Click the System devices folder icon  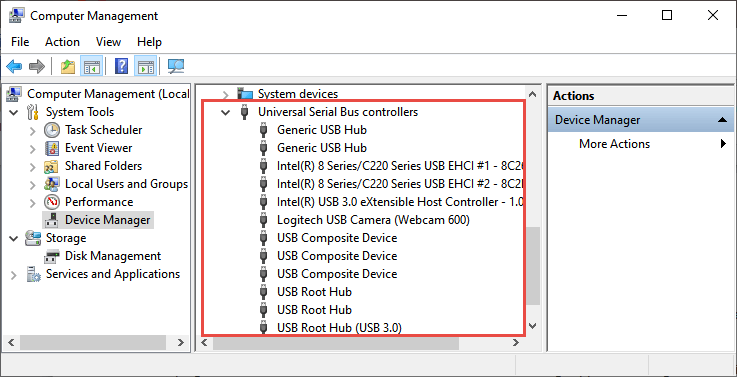coord(244,93)
